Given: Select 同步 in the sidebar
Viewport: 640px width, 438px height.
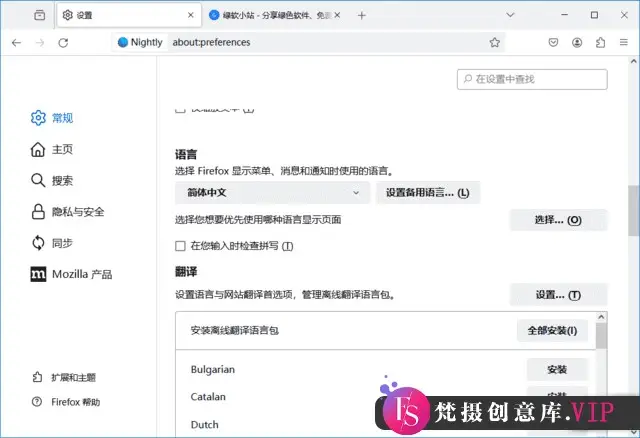Looking at the screenshot, I should (52, 243).
